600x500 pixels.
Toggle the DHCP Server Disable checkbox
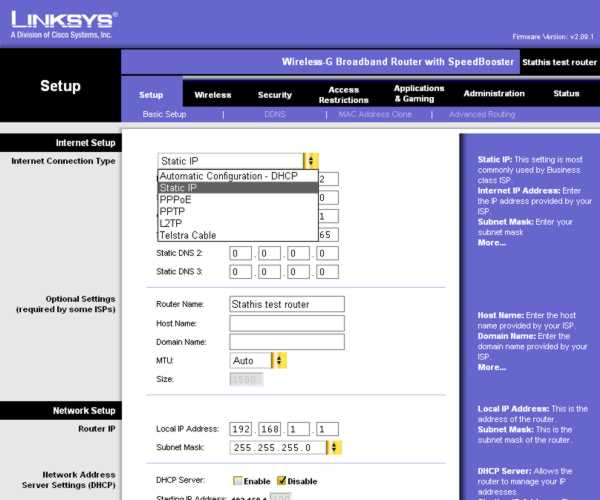(x=282, y=480)
